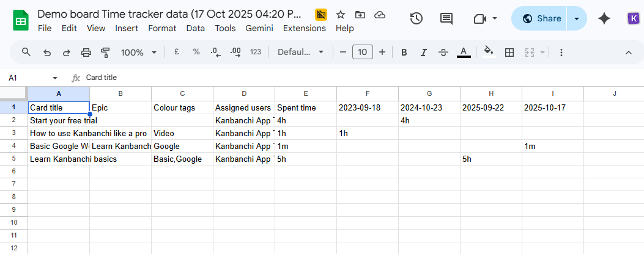Increase decimal places
Viewport: 644px width, 254px height.
tap(235, 52)
